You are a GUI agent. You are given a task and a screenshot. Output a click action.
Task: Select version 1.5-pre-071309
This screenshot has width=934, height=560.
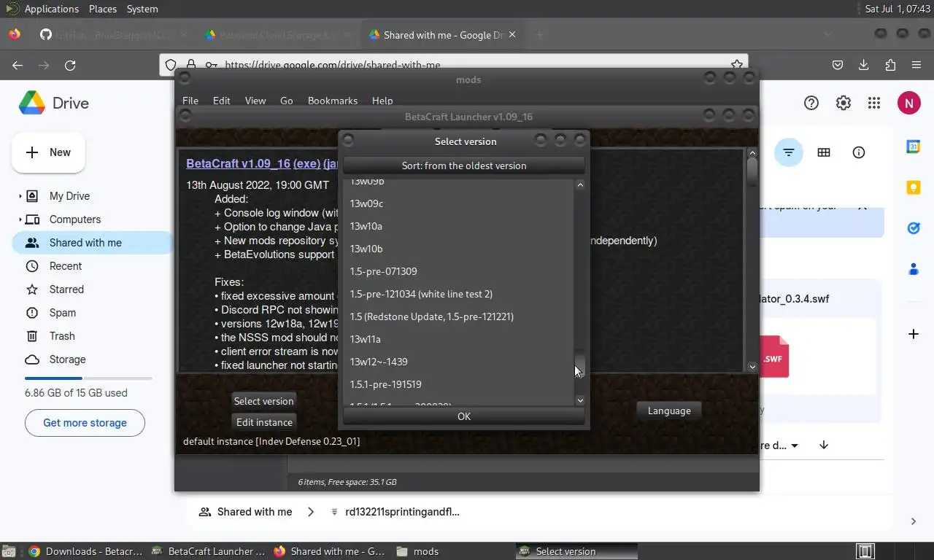(458, 271)
